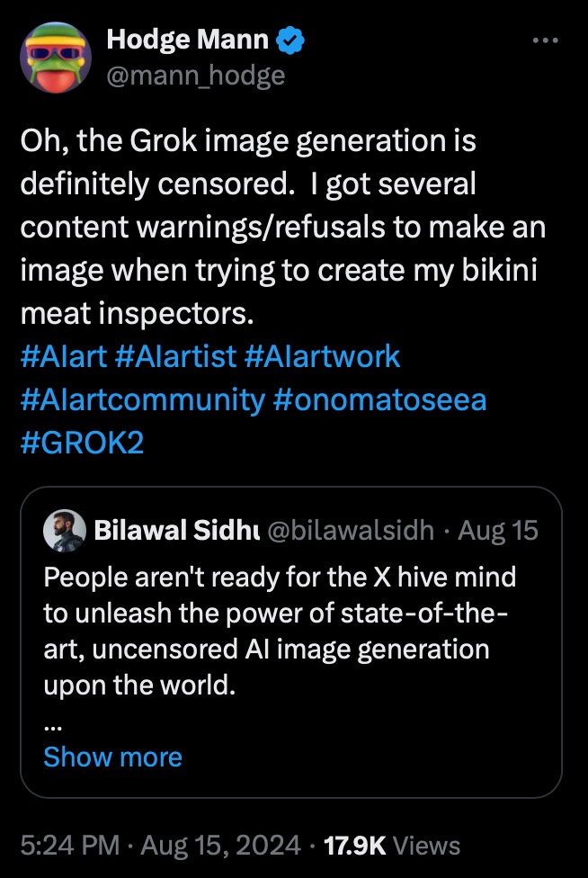Open the three-dot more options menu
Screen dimensions: 588x878
click(546, 40)
